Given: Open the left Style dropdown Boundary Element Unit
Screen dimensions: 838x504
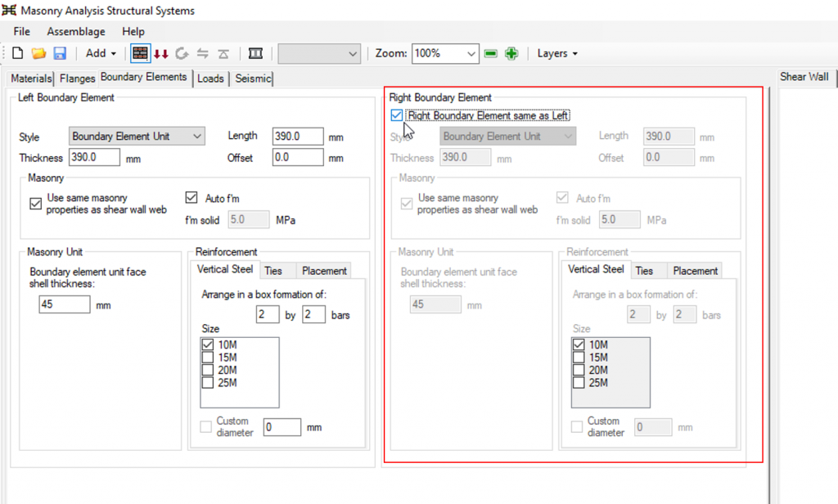Looking at the screenshot, I should [x=137, y=136].
